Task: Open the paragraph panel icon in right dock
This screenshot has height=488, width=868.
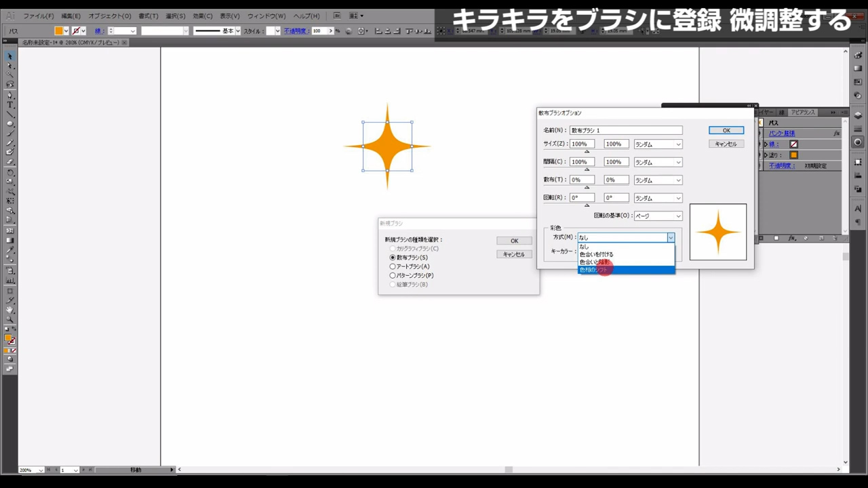Action: pos(858,222)
